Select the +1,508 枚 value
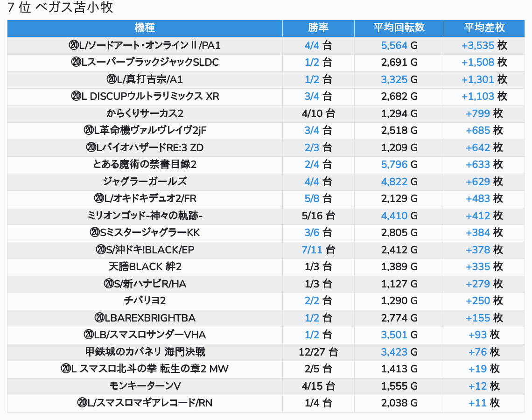 point(484,63)
